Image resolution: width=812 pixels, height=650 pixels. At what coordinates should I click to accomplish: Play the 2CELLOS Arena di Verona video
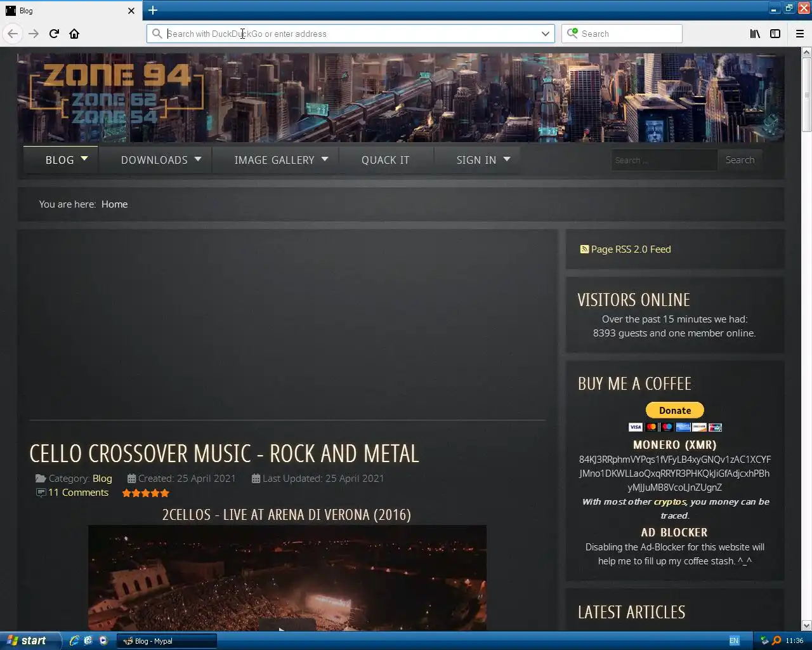tap(287, 624)
